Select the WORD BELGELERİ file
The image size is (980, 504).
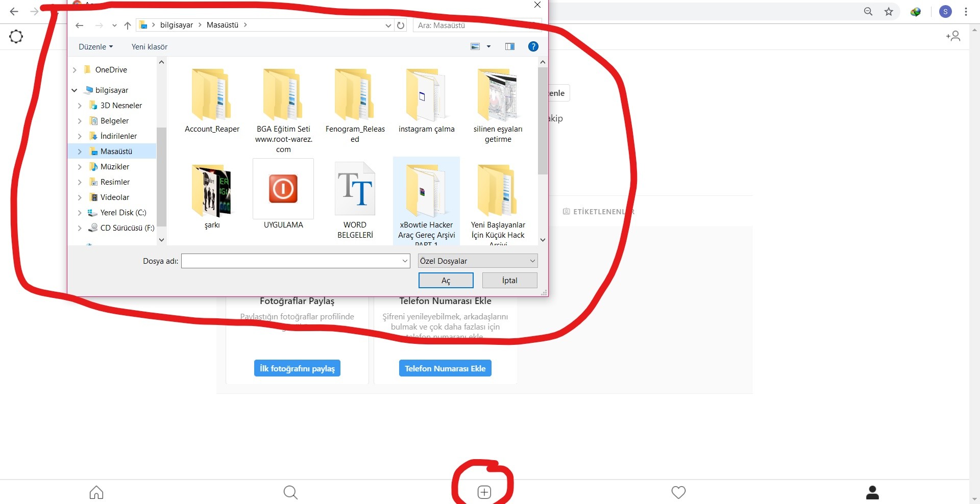(355, 200)
